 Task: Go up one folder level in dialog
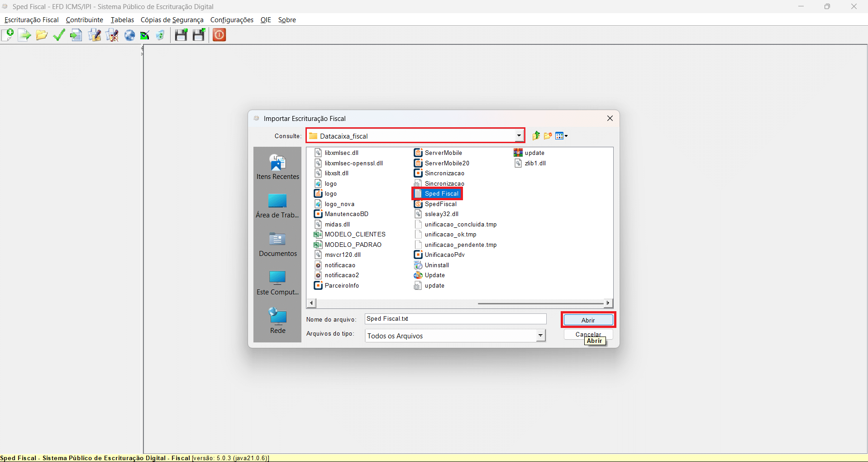(x=536, y=135)
